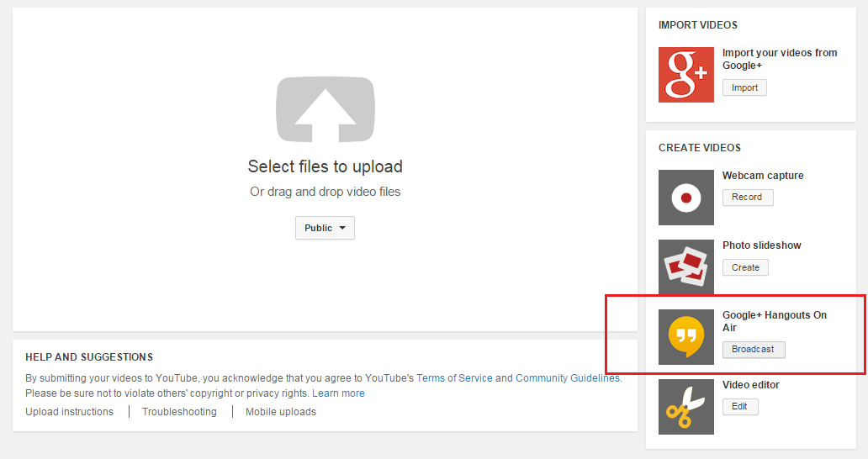Click the Edit button for Video editor

click(740, 407)
